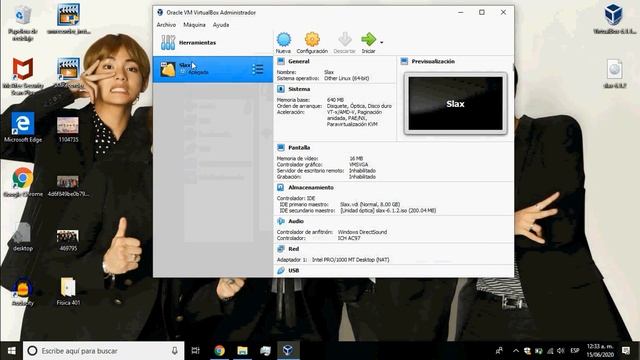640x360 pixels.
Task: Click the Sistema section header
Action: point(299,89)
